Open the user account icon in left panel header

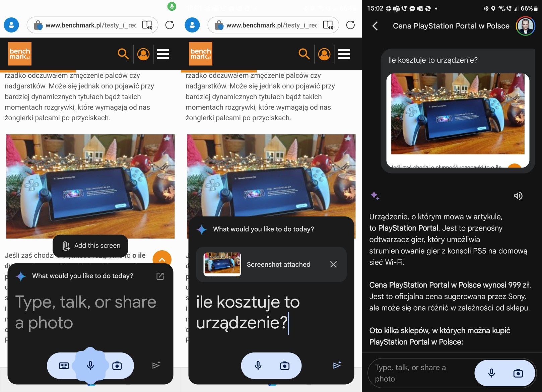[x=143, y=54]
